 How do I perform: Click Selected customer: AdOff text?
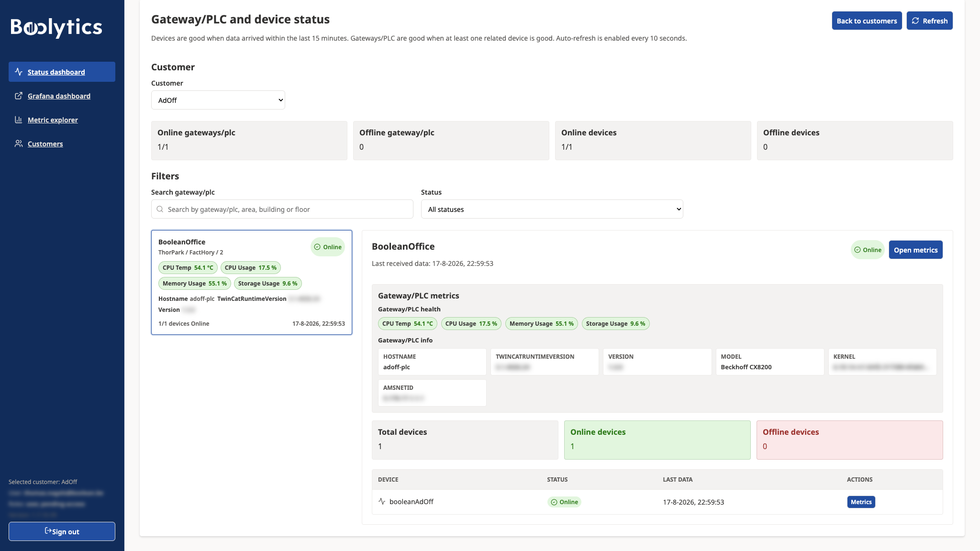43,482
